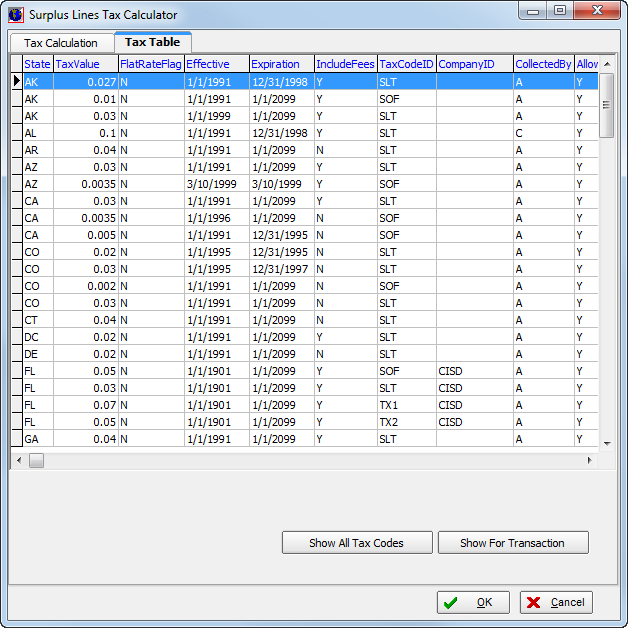Confirm with the OK button
Image resolution: width=628 pixels, height=628 pixels.
tap(473, 602)
